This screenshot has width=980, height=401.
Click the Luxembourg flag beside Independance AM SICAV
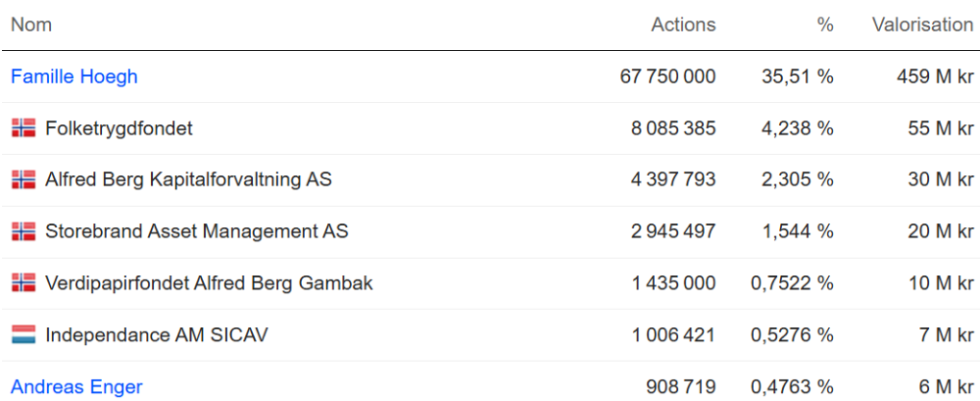pyautogui.click(x=24, y=334)
